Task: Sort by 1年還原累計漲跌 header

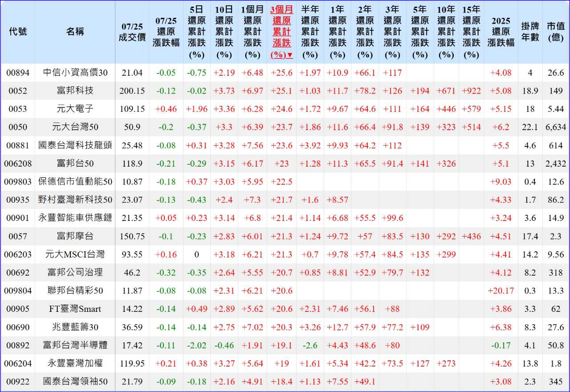Action: point(338,32)
